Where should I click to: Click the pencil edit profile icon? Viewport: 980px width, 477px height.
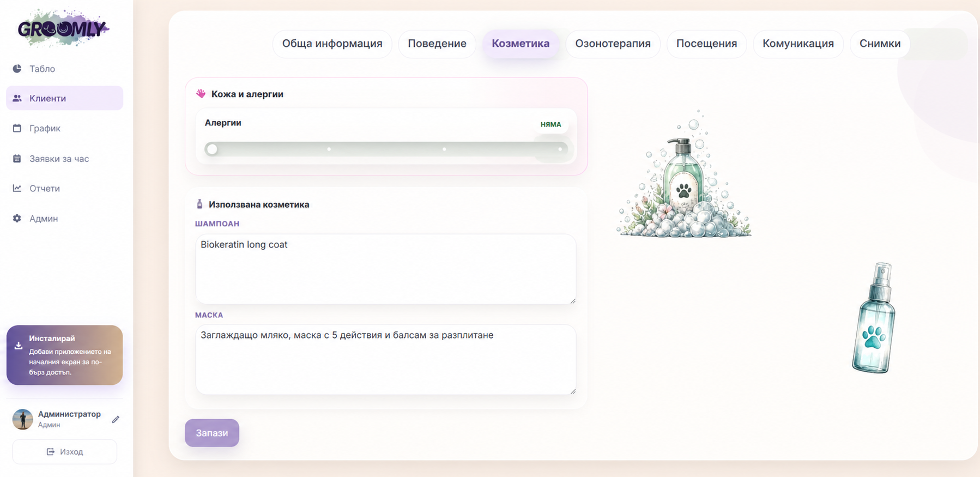[116, 419]
